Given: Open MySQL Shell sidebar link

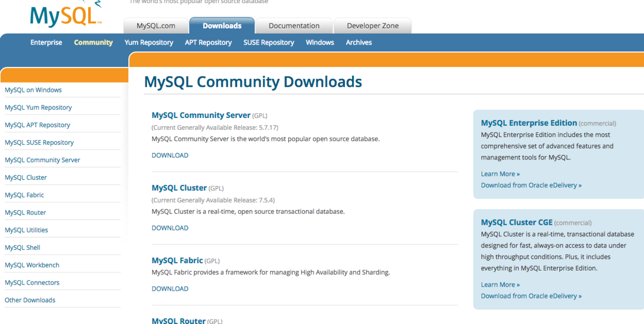Looking at the screenshot, I should [22, 248].
